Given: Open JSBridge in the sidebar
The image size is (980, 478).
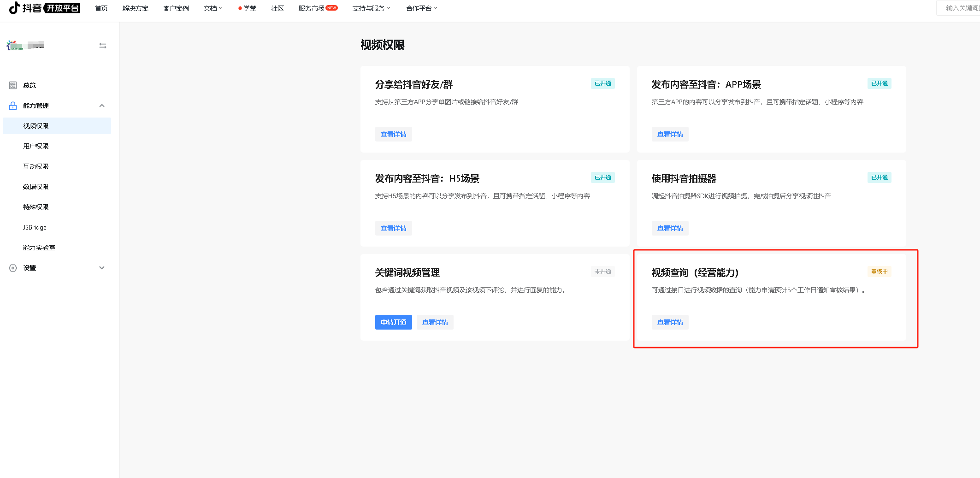Looking at the screenshot, I should click(x=35, y=227).
